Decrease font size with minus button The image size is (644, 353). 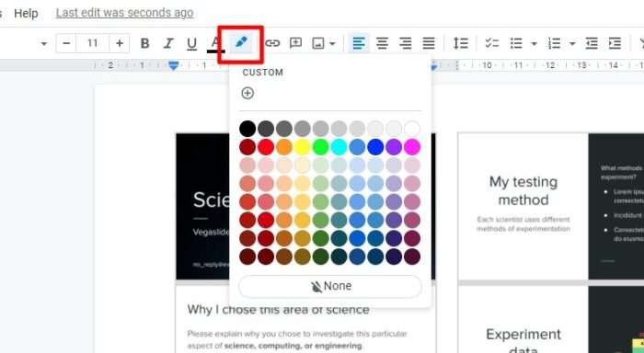point(66,43)
